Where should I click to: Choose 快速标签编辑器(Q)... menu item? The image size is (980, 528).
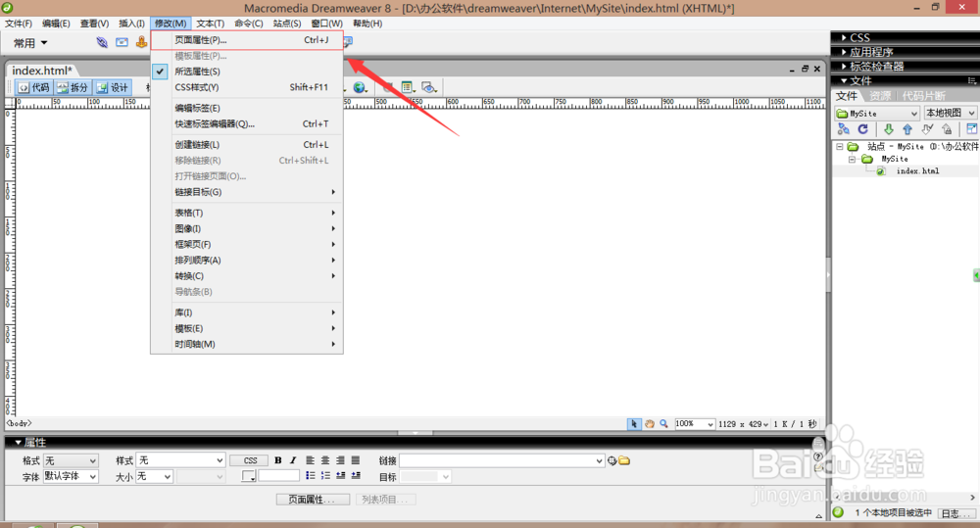click(247, 123)
